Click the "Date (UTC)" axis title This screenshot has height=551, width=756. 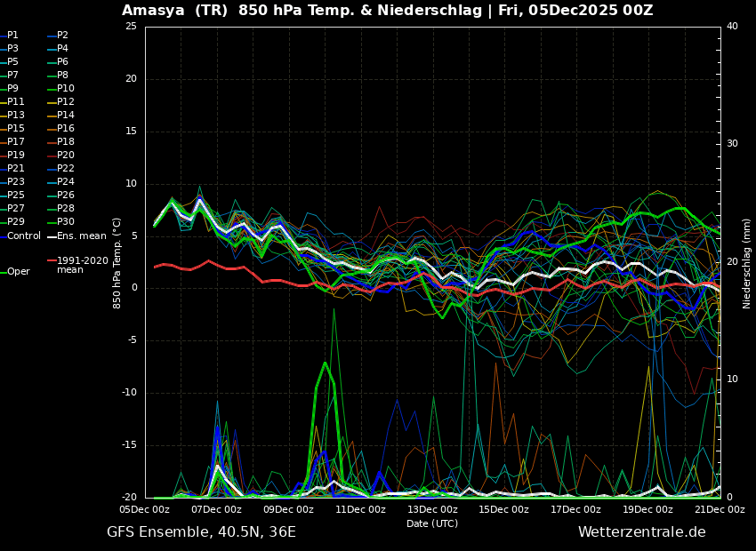432,523
